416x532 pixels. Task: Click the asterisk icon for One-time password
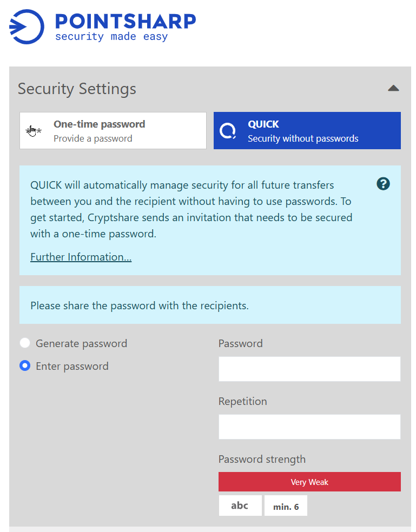(33, 131)
